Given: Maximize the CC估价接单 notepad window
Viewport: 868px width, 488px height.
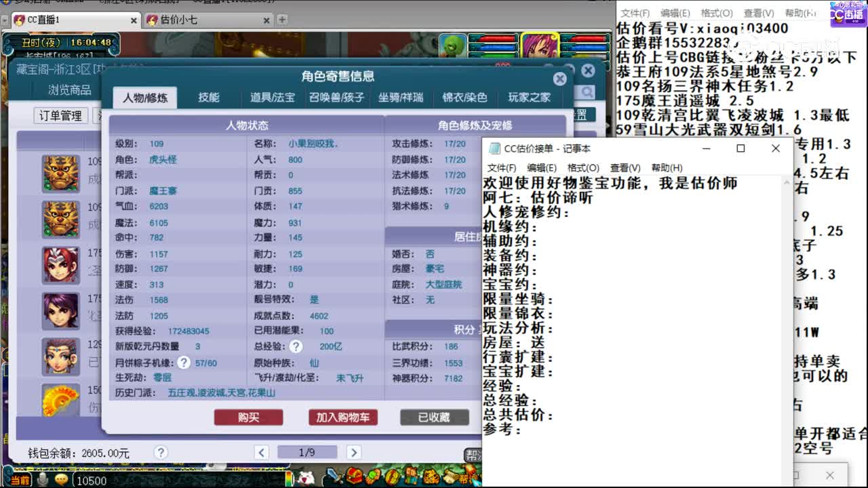Looking at the screenshot, I should (741, 148).
